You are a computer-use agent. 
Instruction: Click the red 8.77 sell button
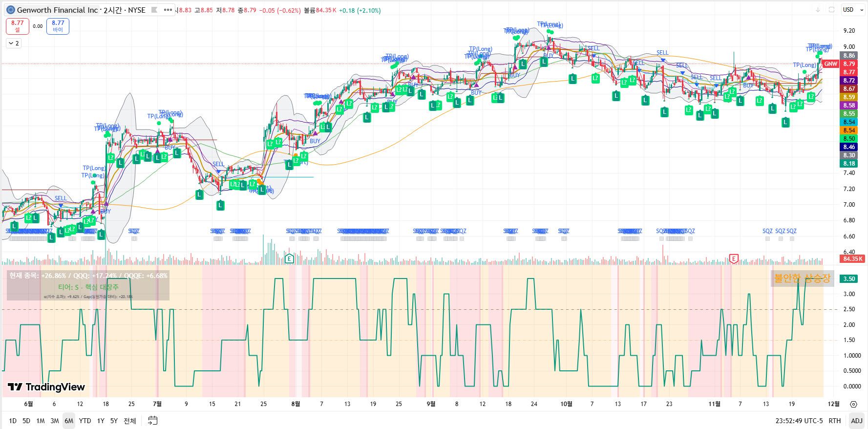pos(18,26)
